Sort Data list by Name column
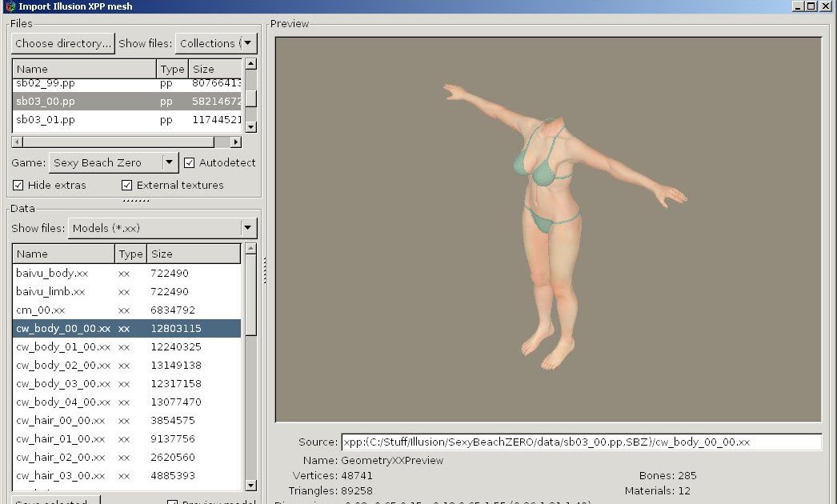The height and width of the screenshot is (504, 837). pos(63,254)
